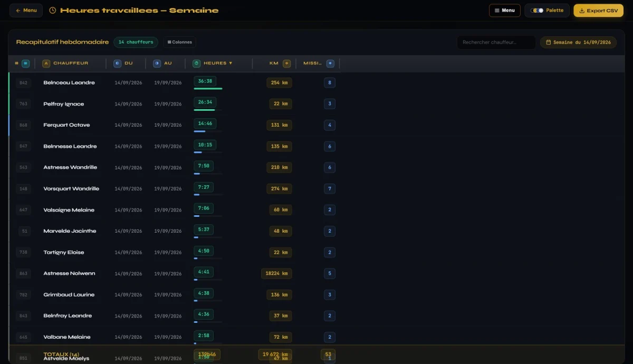This screenshot has height=364, width=633.
Task: Go back using the arrow Menu button
Action: click(x=26, y=11)
